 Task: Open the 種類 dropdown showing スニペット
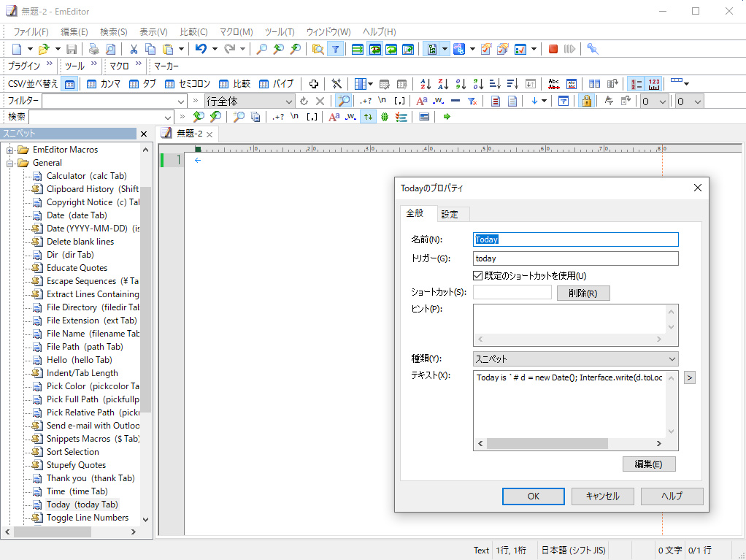pos(575,359)
